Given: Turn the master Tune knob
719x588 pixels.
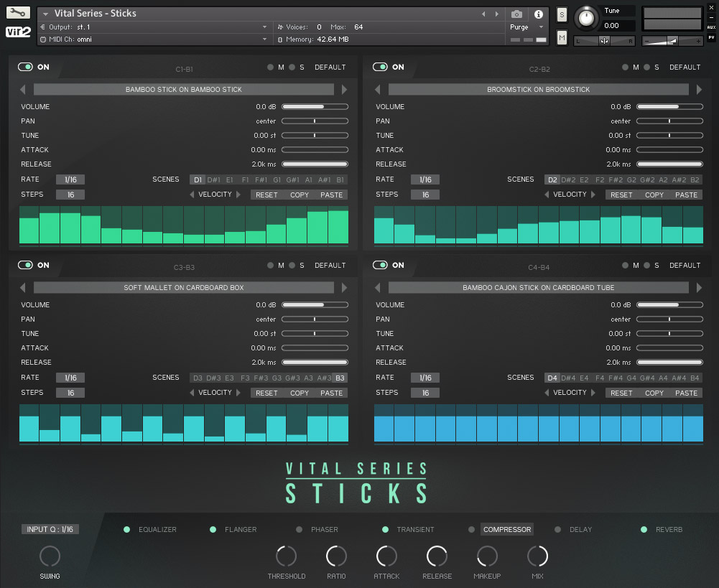Looking at the screenshot, I should (587, 19).
